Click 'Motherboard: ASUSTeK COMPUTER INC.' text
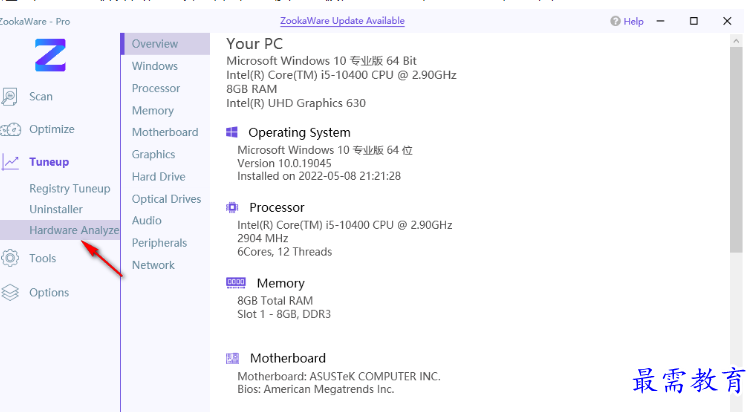This screenshot has height=412, width=754. [339, 376]
